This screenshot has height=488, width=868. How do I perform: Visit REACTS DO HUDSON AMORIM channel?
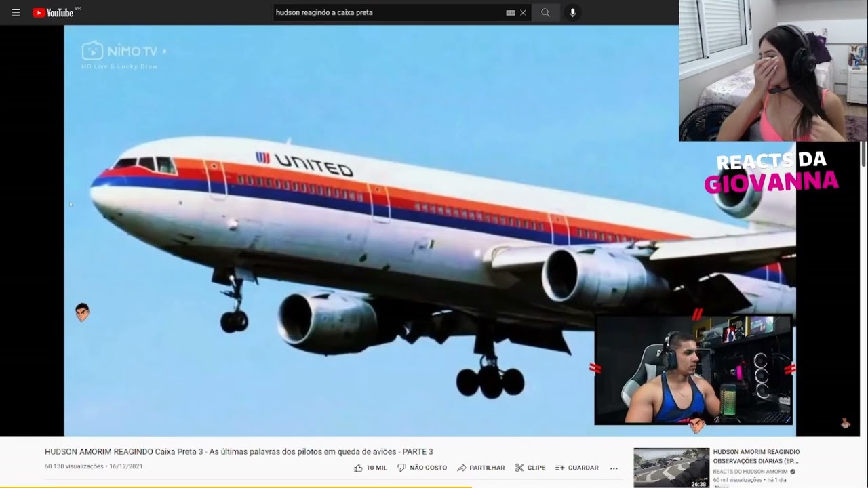click(x=750, y=472)
